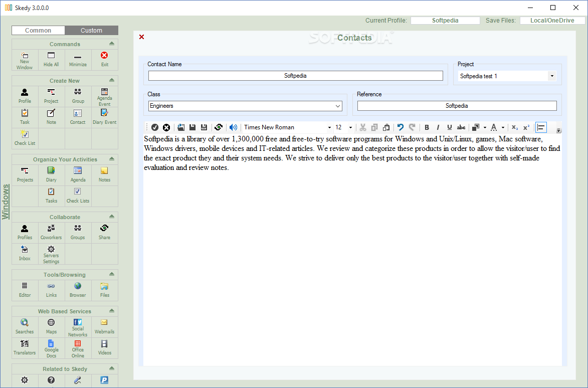Click the speaker read-aloud icon
The height and width of the screenshot is (388, 588).
coord(233,127)
